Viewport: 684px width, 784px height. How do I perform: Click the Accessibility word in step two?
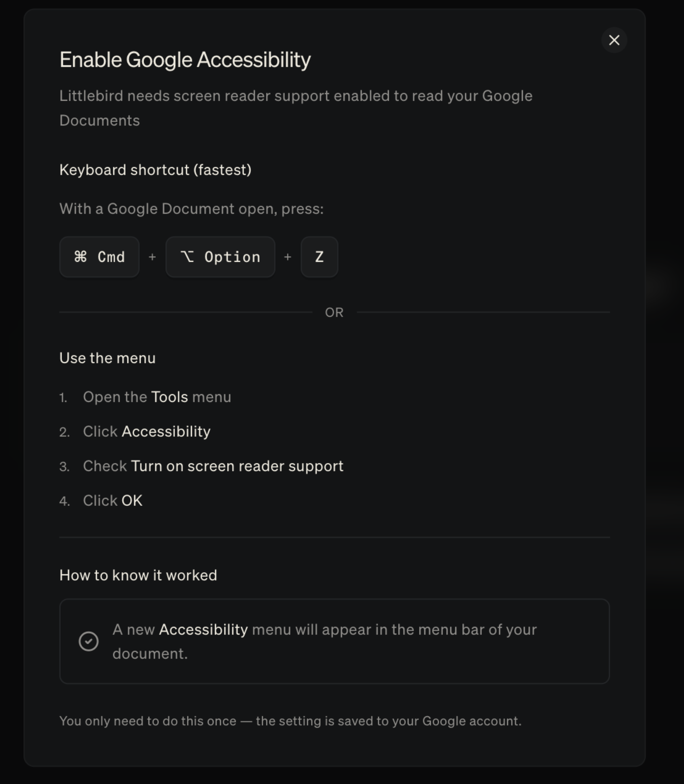click(166, 431)
